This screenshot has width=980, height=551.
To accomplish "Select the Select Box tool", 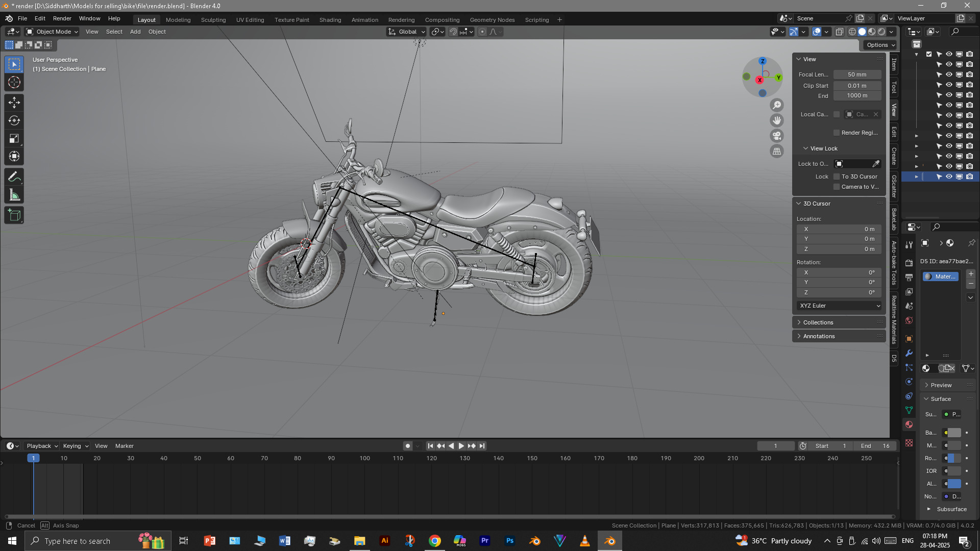I will pos(14,64).
